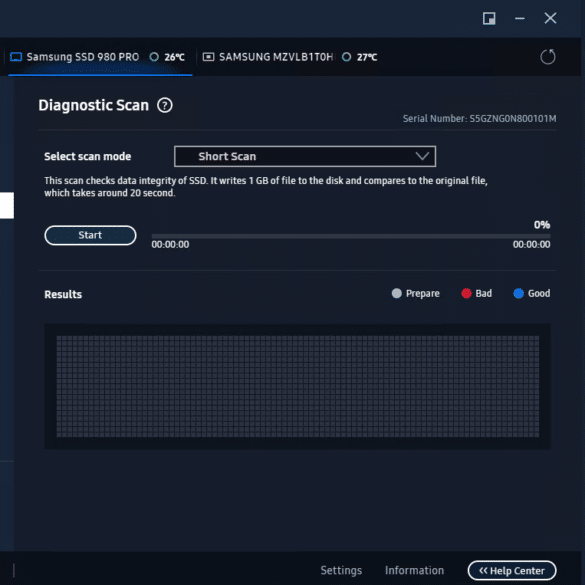Click the 26°C temperature indicator circle
585x585 pixels.
(154, 57)
